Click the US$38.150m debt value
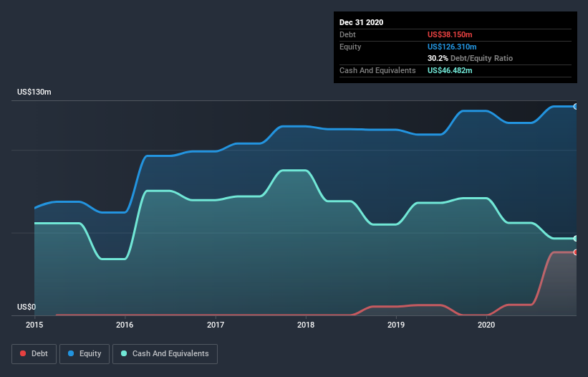Viewport: 588px width, 377px height. tap(450, 34)
